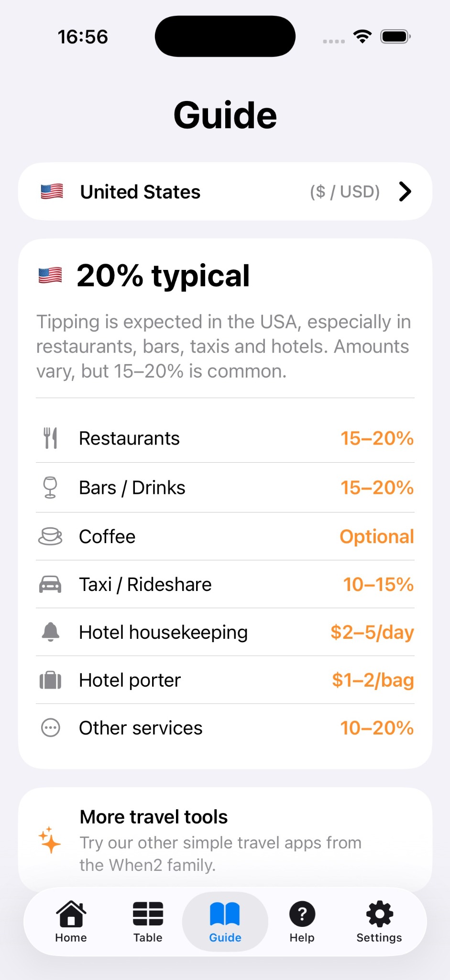450x980 pixels.
Task: Tap the ($ / USD) currency label
Action: tap(345, 191)
